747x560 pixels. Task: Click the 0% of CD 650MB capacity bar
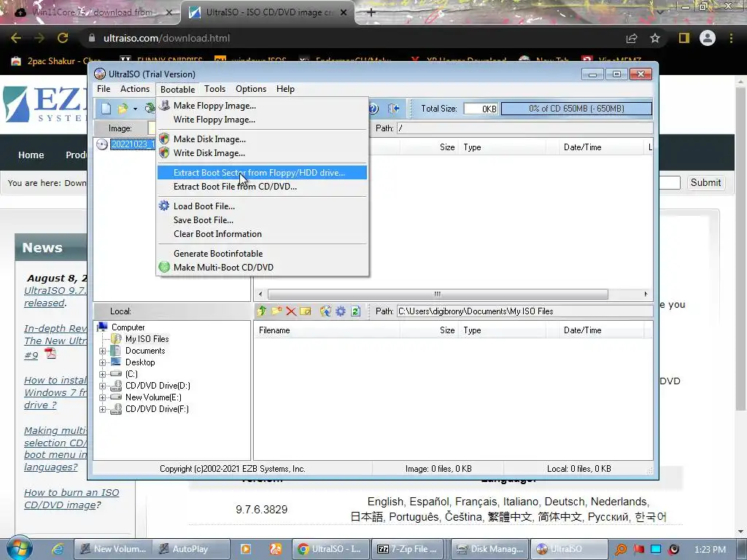(576, 109)
